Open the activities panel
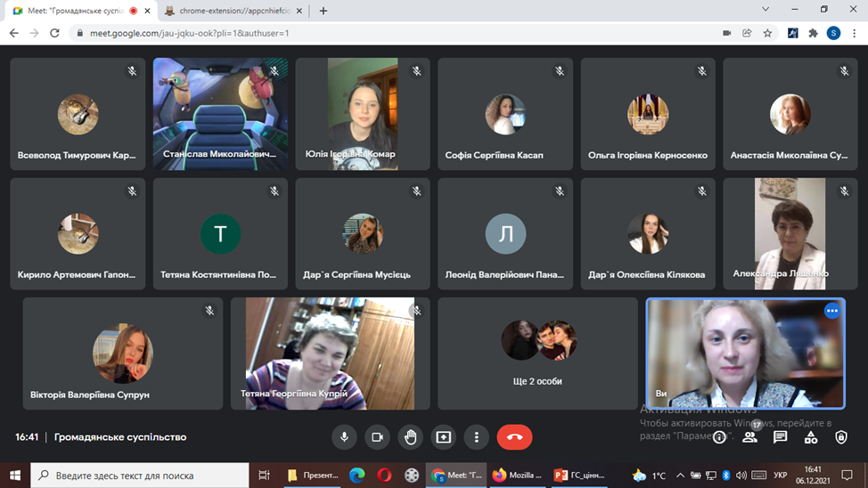868x488 pixels. tap(810, 437)
